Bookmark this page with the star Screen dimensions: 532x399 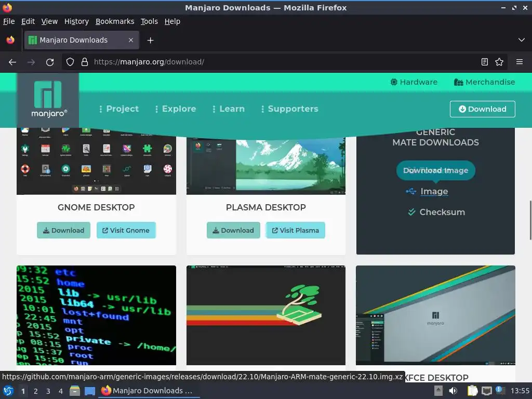coord(499,62)
